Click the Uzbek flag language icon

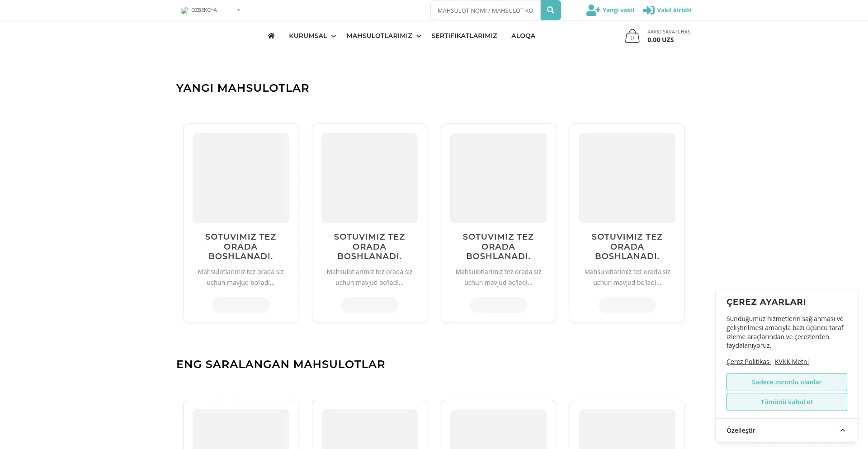click(184, 10)
